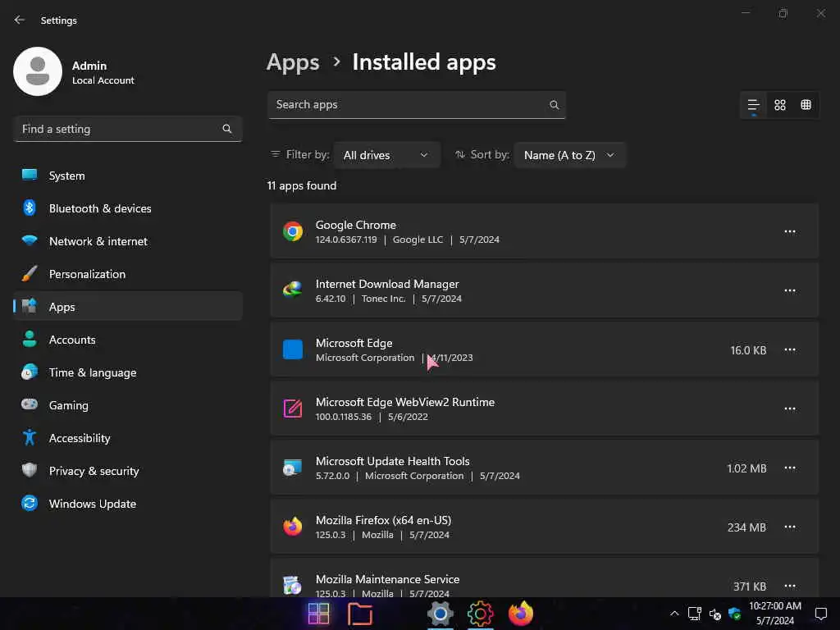Viewport: 840px width, 630px height.
Task: Click the 234 MB size value
Action: (x=746, y=527)
